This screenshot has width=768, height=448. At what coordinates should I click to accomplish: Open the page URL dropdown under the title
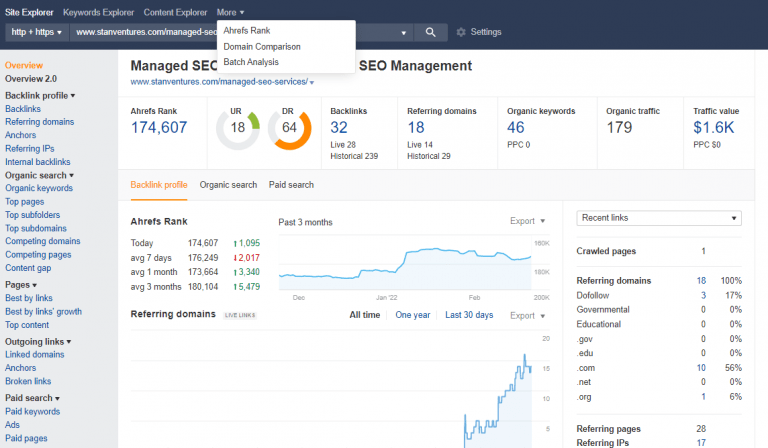click(x=312, y=82)
